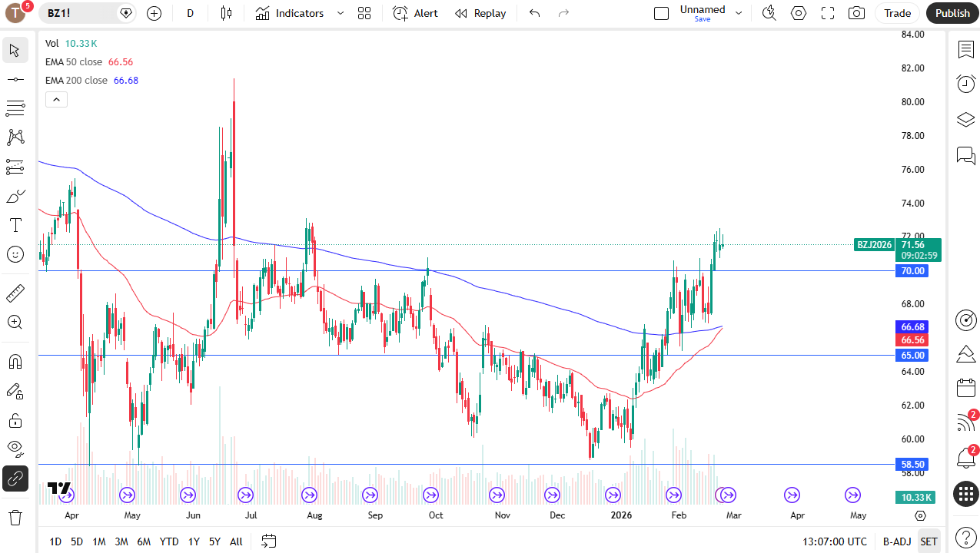Select the ruler measure tool
This screenshot has height=553, width=980.
click(x=15, y=293)
